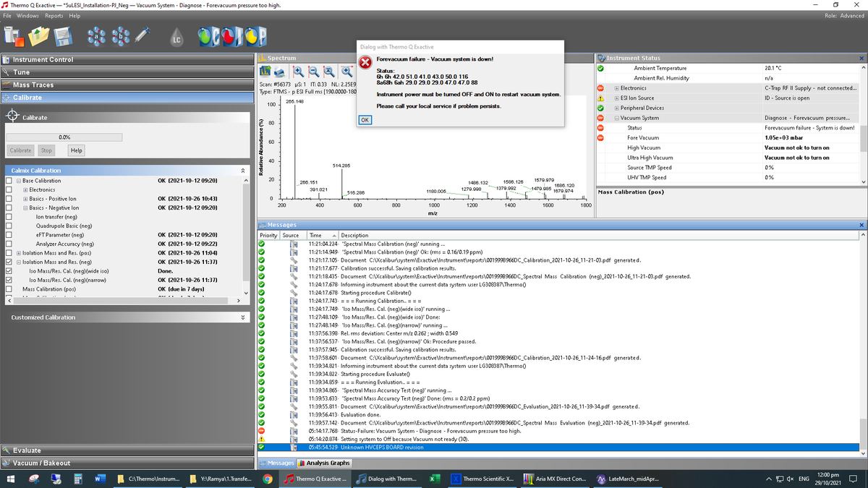Click the red error icon in the dialog
This screenshot has width=868, height=488.
(366, 63)
